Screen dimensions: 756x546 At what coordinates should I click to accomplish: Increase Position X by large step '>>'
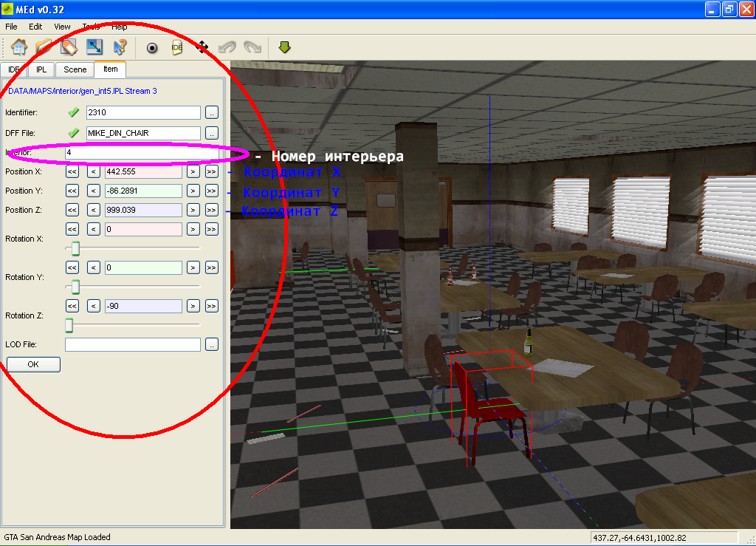212,171
